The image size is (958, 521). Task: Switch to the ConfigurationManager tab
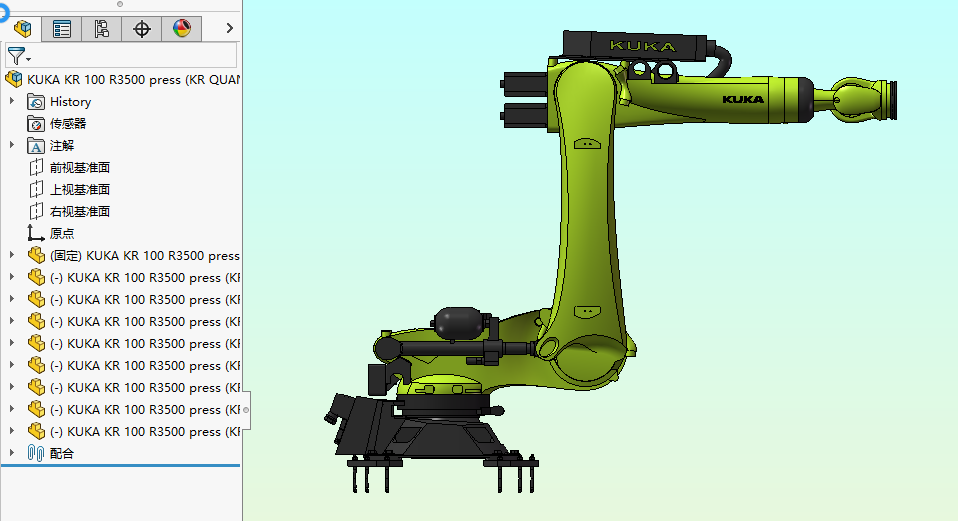point(101,28)
